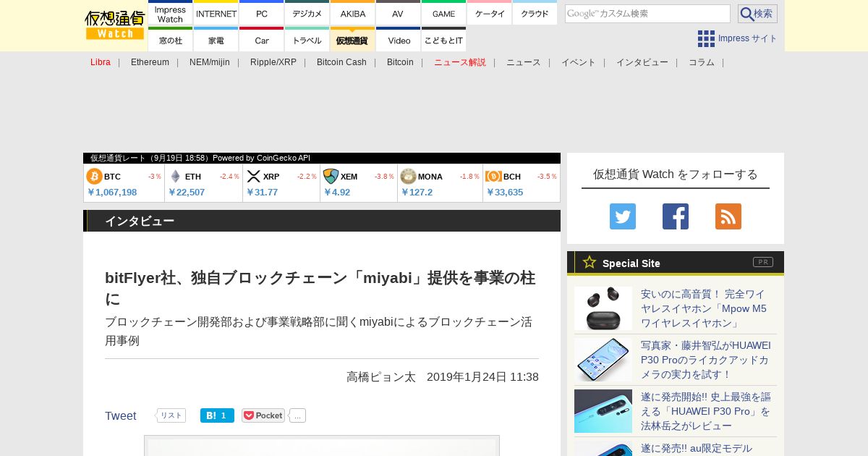Image resolution: width=868 pixels, height=456 pixels.
Task: Open 法林岳之 HUAWEI P30 Pro review link
Action: [706, 411]
